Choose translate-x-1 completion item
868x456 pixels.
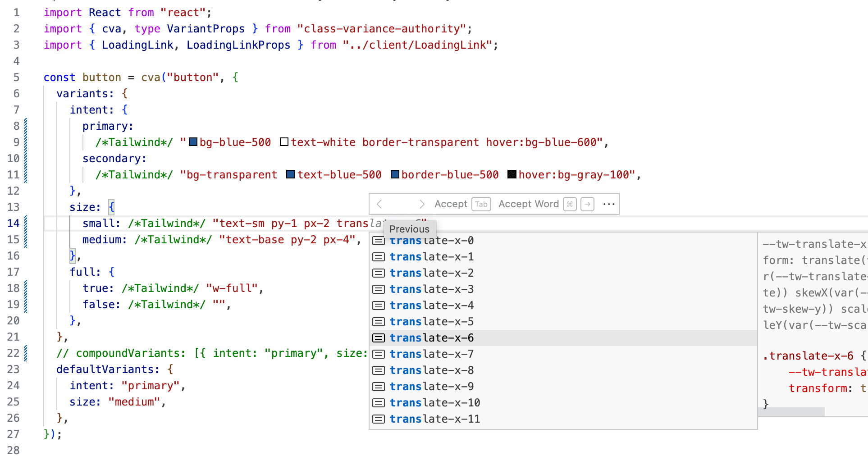(x=431, y=257)
